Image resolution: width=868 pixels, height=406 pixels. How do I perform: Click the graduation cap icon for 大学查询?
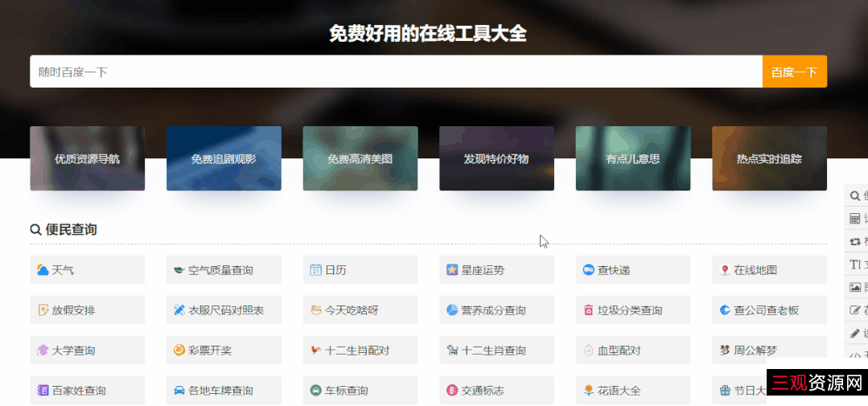[43, 351]
